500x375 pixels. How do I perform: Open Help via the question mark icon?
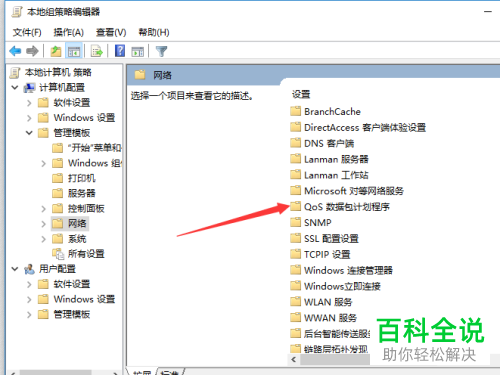click(x=120, y=51)
